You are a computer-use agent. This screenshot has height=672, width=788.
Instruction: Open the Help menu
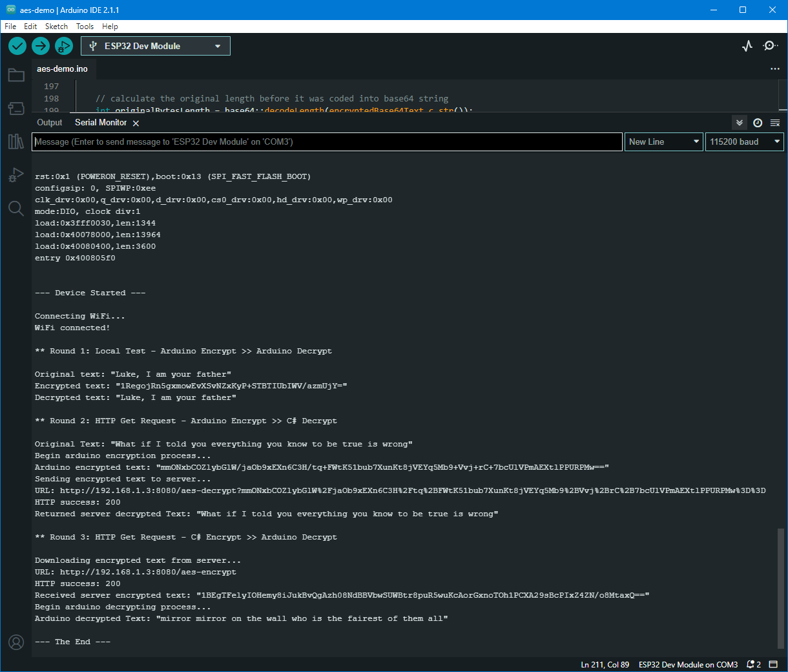tap(110, 26)
